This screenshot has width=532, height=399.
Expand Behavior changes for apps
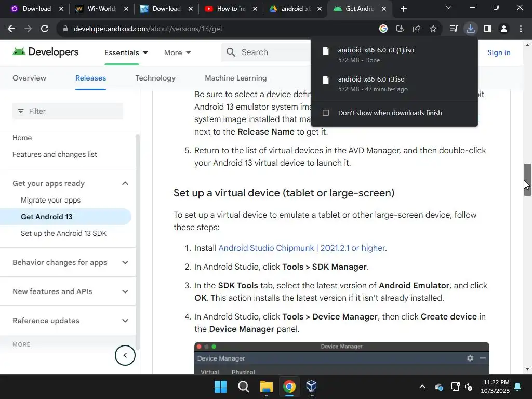(x=125, y=262)
